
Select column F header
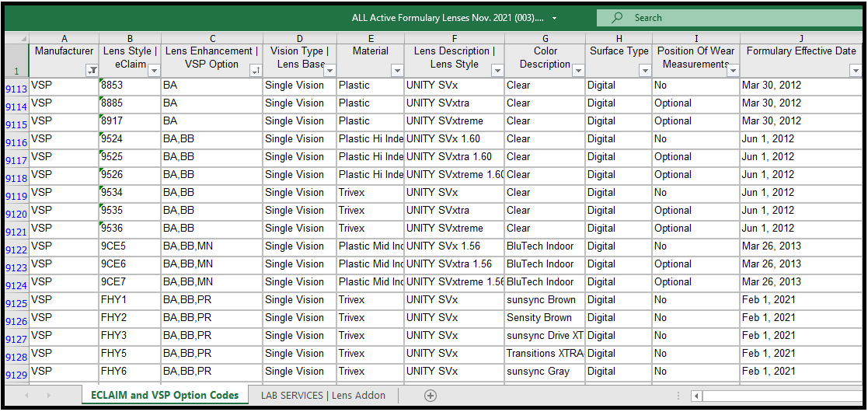[455, 39]
